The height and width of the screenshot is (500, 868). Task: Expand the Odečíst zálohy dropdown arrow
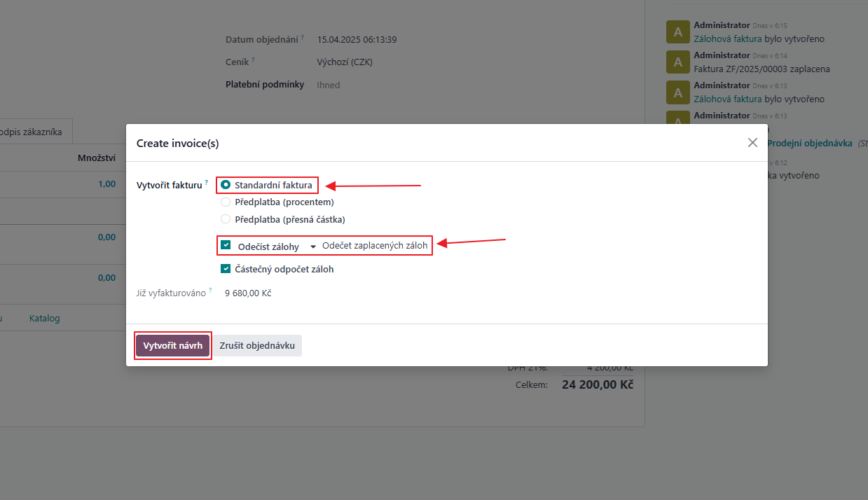click(x=313, y=247)
